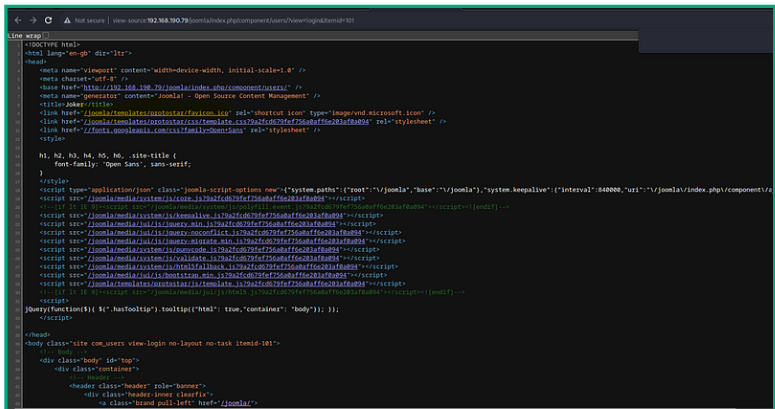Go back with the browser back arrow
This screenshot has height=409, width=775.
[x=18, y=20]
